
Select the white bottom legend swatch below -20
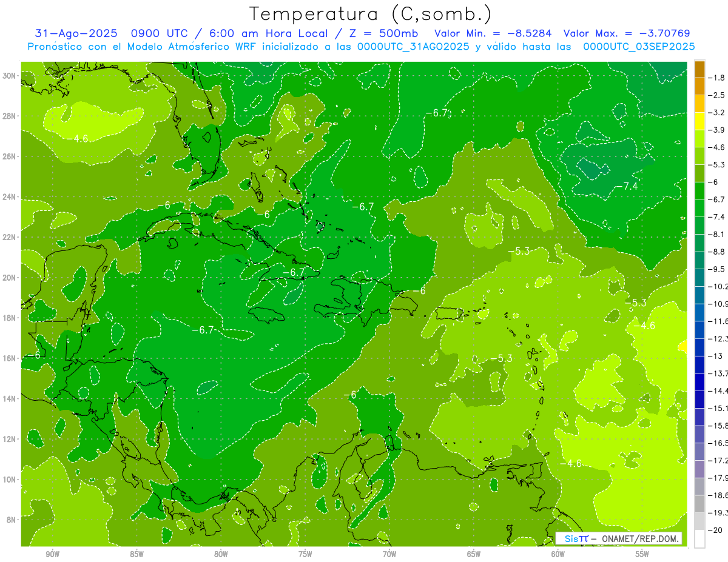(699, 538)
